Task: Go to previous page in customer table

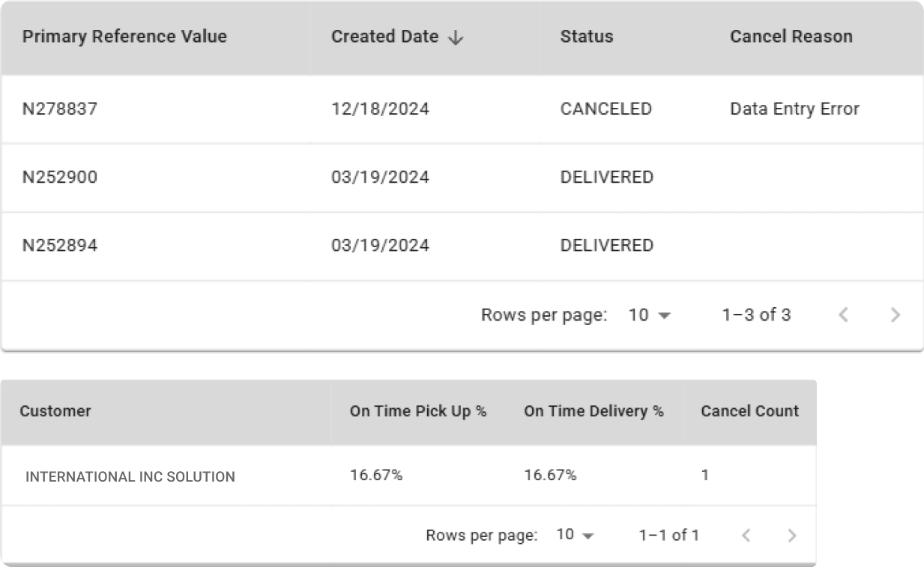Action: click(x=746, y=535)
